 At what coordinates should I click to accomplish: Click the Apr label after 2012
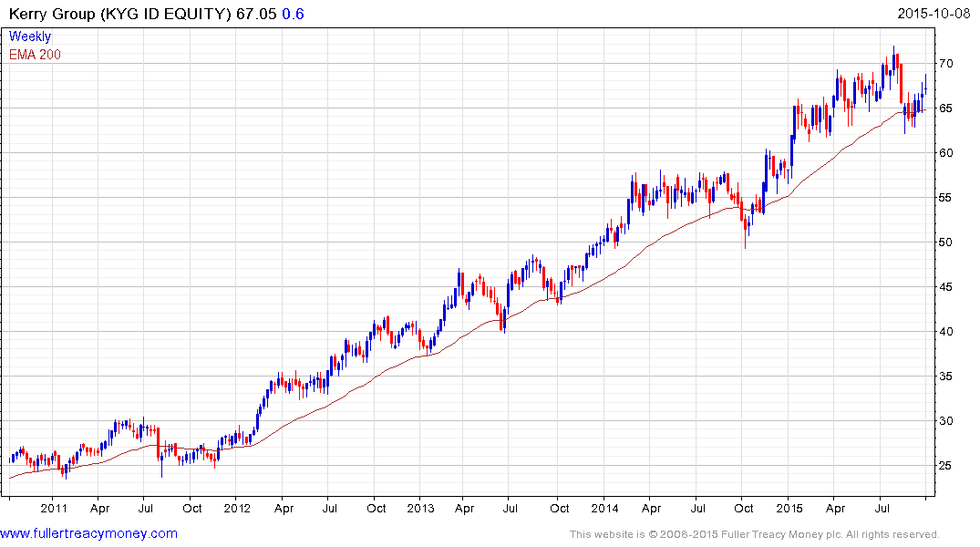click(x=284, y=509)
